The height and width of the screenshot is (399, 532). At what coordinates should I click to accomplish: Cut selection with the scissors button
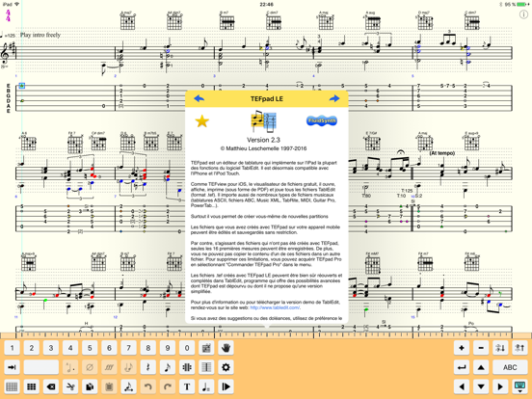70,386
